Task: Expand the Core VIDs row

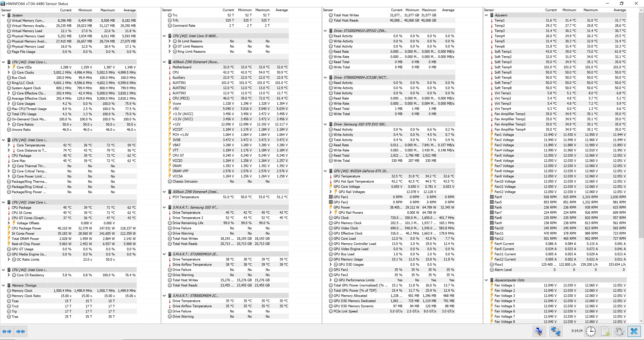Action: [x=9, y=67]
